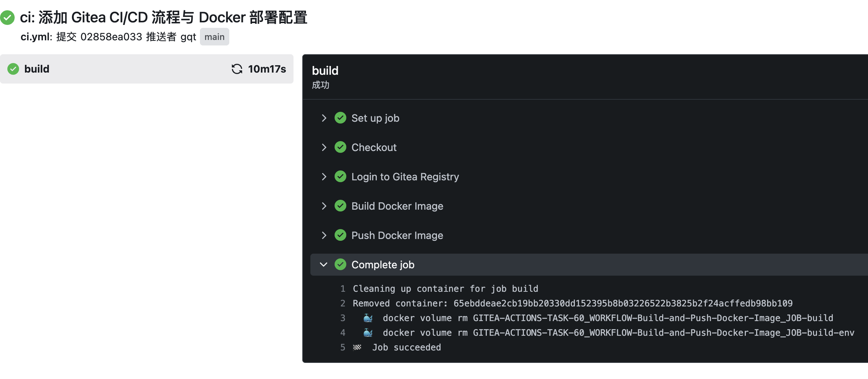Expand the Set up job step
Viewport: 868px width, 379px height.
tap(324, 118)
